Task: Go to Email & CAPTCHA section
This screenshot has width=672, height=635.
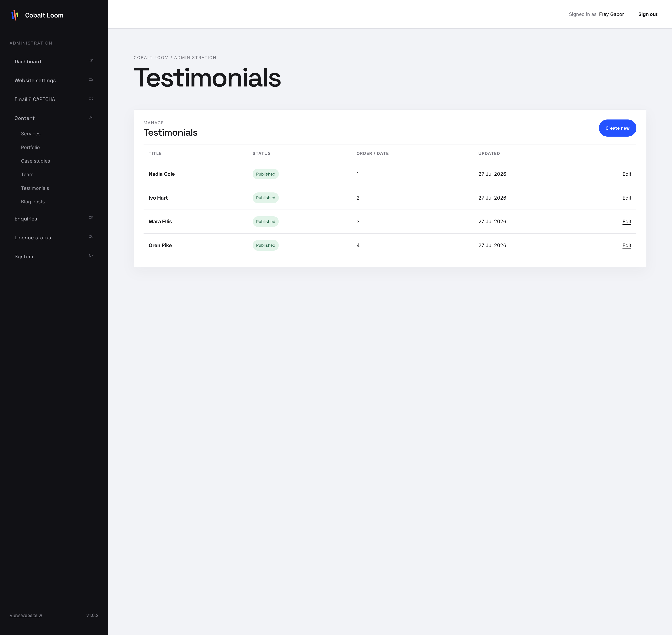Action: (54, 99)
